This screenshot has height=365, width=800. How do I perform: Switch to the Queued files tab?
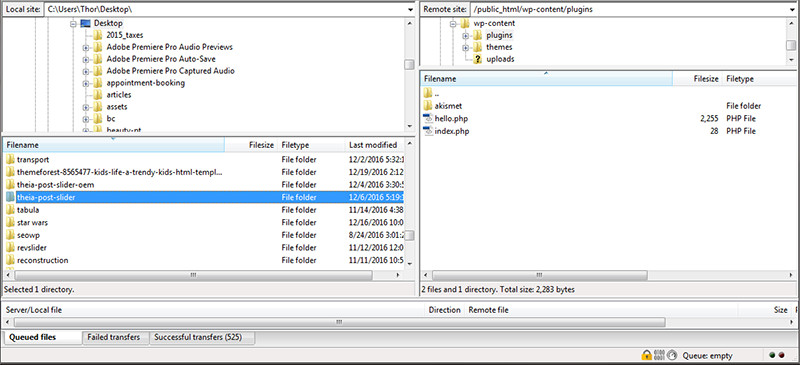42,337
